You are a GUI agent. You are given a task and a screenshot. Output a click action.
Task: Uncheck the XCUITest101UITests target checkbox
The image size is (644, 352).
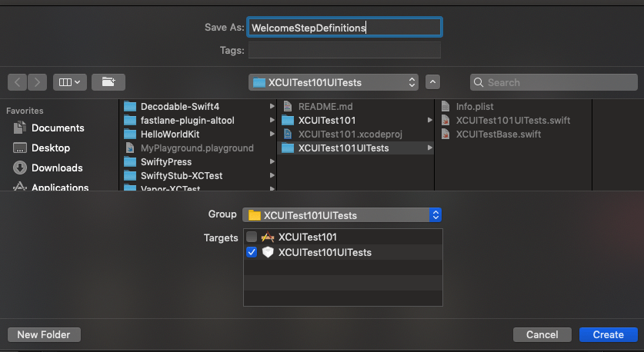click(x=252, y=252)
